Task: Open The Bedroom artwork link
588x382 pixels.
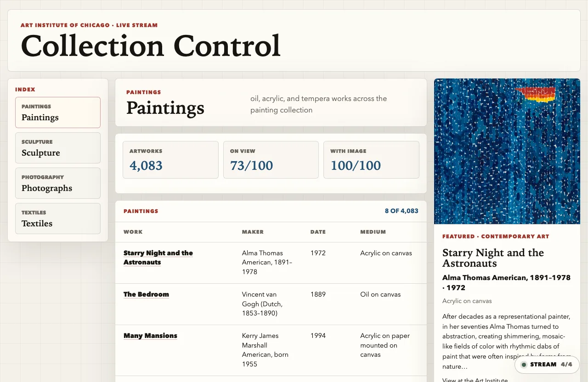Action: (146, 294)
